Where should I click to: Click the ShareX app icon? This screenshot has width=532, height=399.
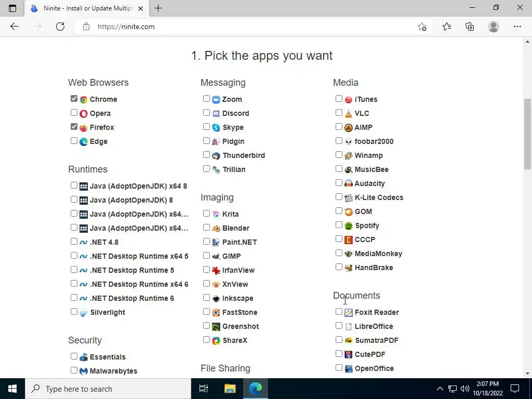tap(216, 340)
